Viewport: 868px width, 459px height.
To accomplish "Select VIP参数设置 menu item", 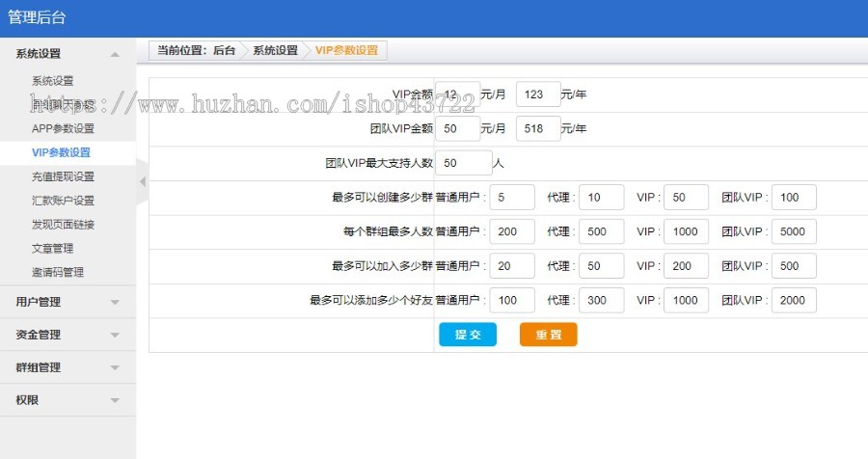I will tap(61, 152).
